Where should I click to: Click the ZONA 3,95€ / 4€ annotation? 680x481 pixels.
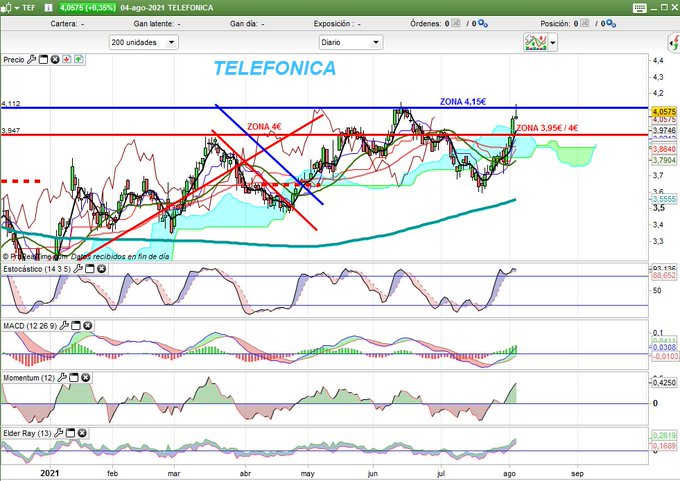[x=547, y=128]
